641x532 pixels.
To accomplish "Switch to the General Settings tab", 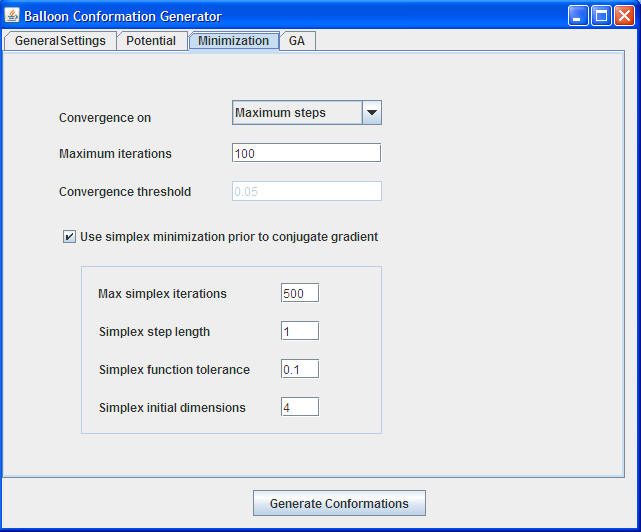I will coord(60,41).
